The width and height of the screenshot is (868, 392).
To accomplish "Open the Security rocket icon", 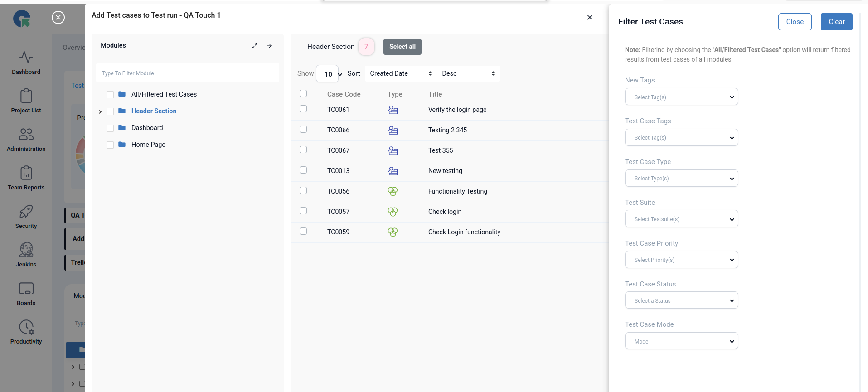I will click(x=26, y=212).
